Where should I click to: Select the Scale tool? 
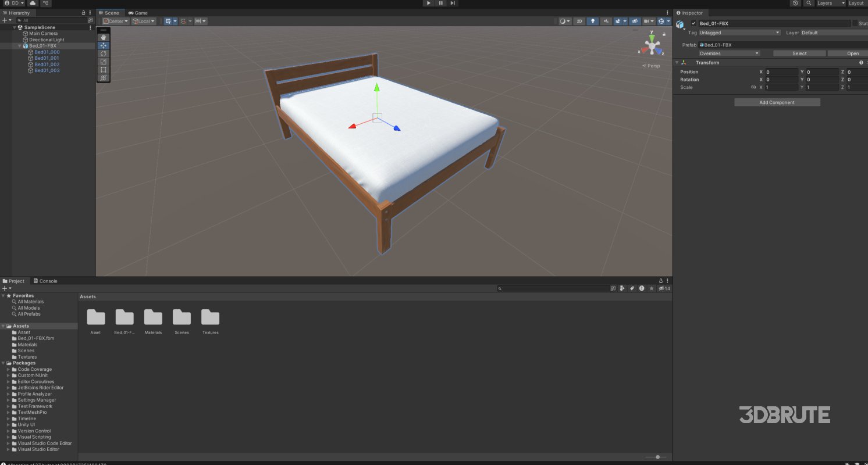click(x=104, y=62)
